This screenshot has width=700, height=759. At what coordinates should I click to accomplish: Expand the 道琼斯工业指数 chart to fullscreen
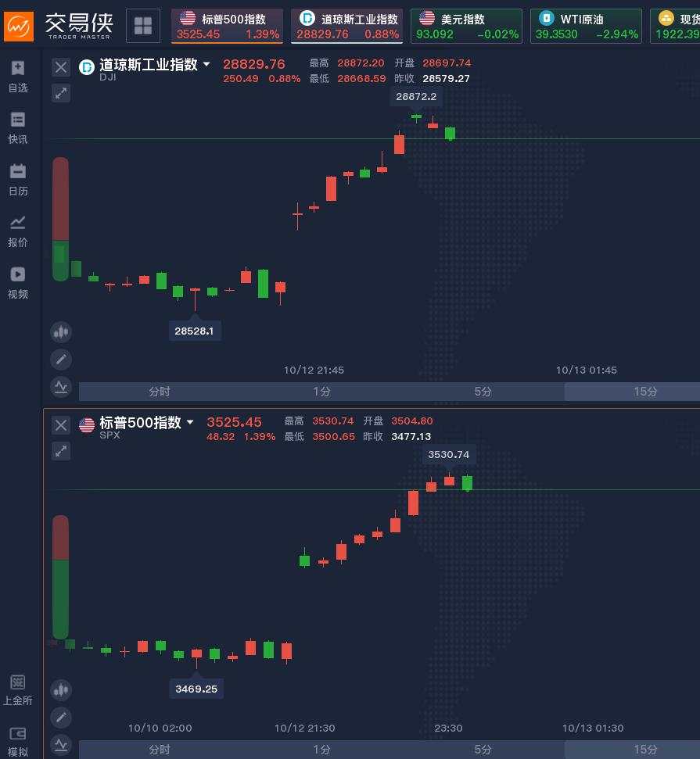61,93
